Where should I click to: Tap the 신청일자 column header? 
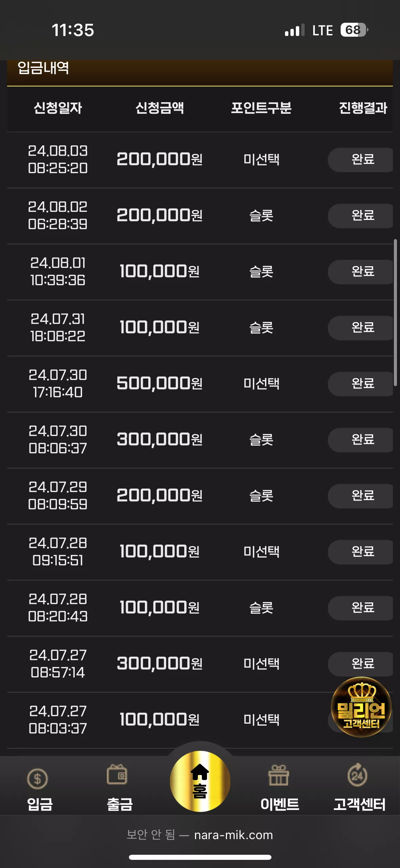(58, 108)
